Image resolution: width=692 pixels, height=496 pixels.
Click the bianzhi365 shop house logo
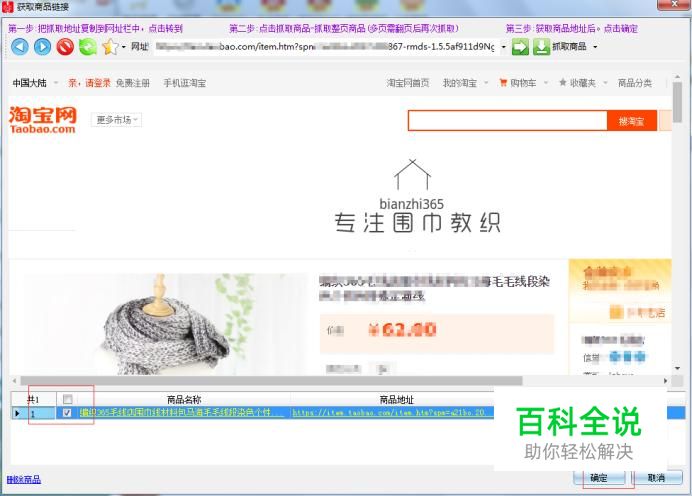point(412,174)
